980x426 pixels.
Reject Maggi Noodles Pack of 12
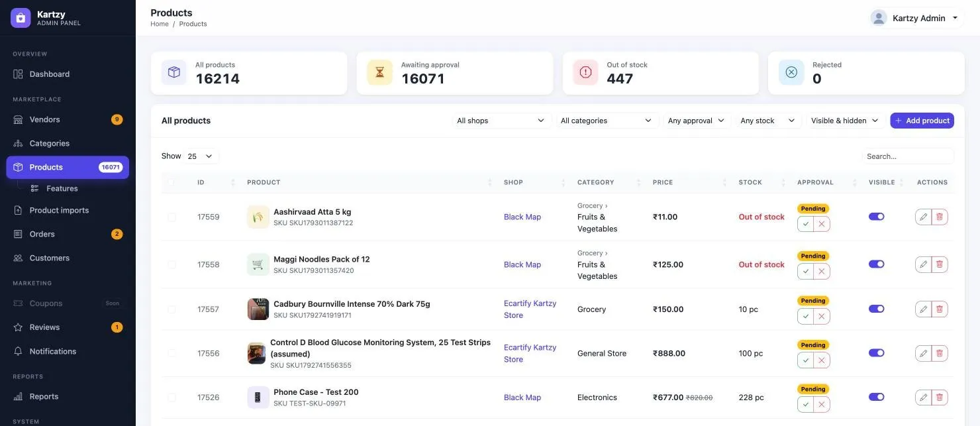(822, 272)
